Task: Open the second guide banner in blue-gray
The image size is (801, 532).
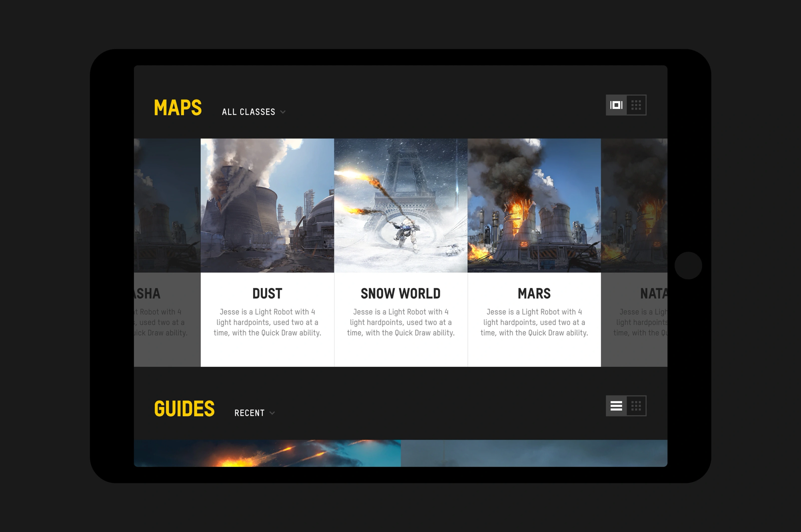Action: [534, 453]
